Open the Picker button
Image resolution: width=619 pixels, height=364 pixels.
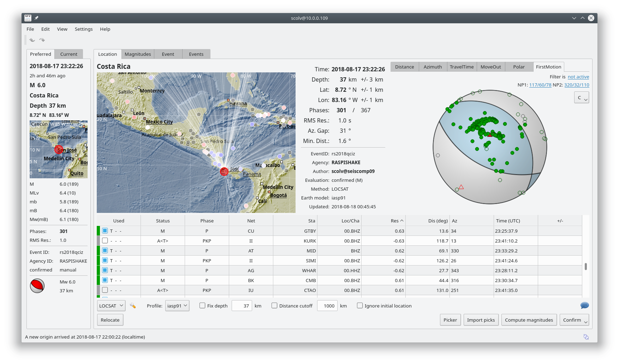point(450,320)
